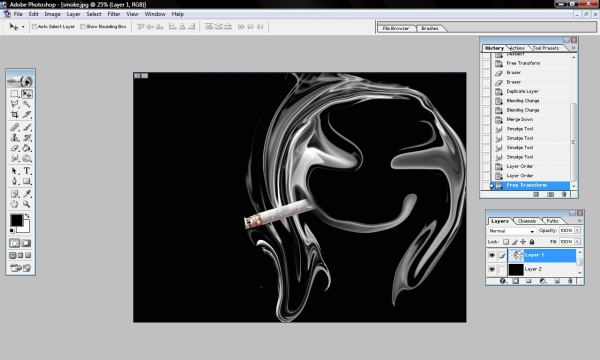
Task: Select the Path Selection tool
Action: click(15, 171)
